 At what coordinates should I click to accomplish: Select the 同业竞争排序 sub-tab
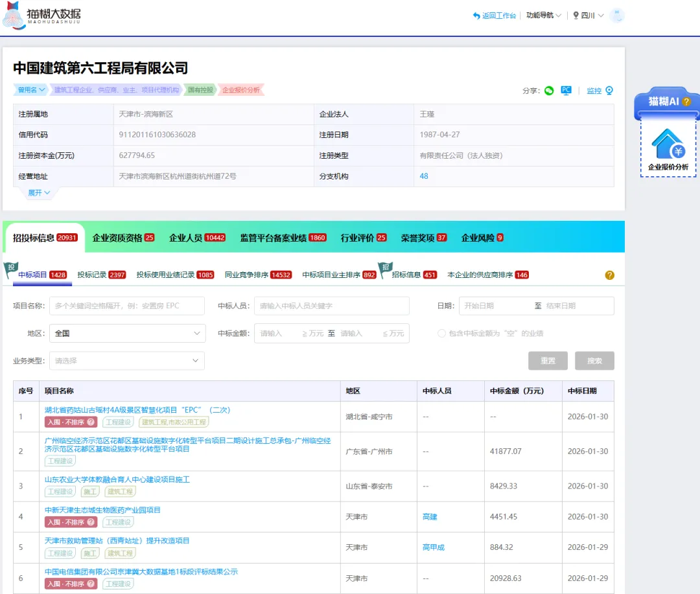coord(258,275)
